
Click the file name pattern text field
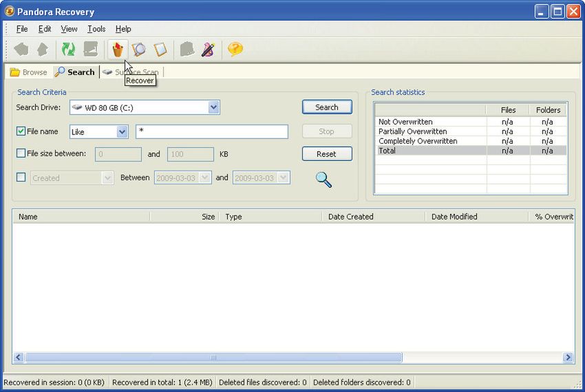(212, 131)
